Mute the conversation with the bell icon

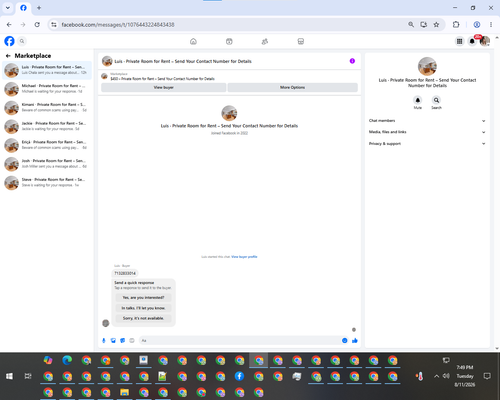(x=418, y=100)
